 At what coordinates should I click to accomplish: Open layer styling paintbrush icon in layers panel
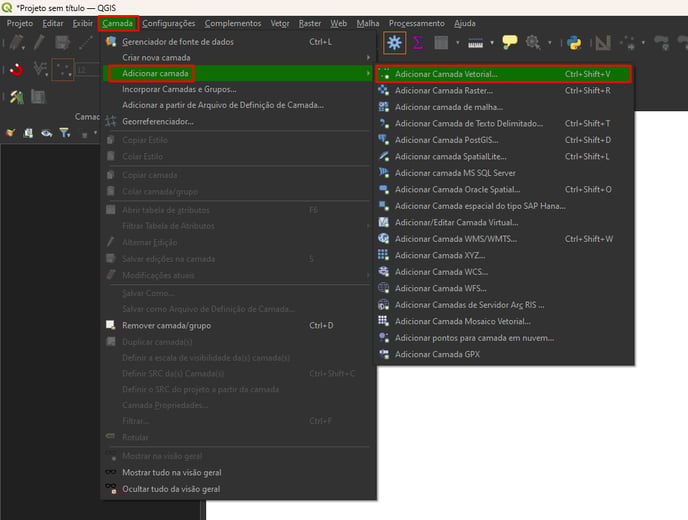tap(11, 133)
